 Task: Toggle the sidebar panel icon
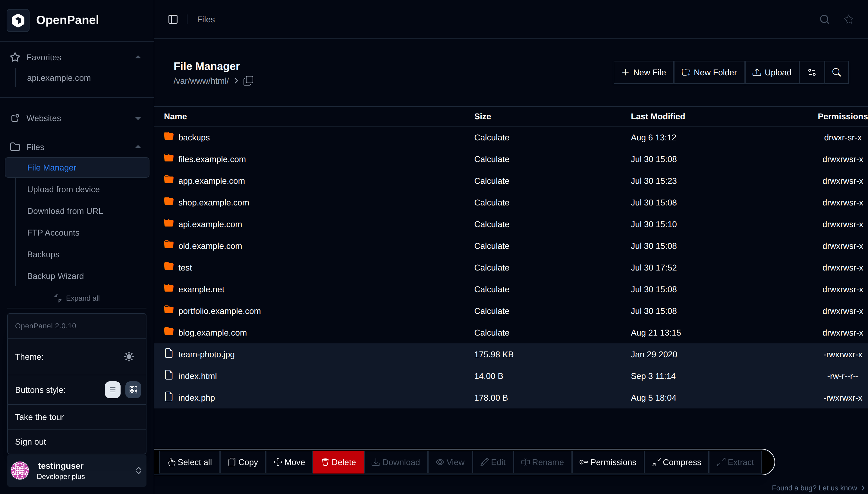coord(173,19)
